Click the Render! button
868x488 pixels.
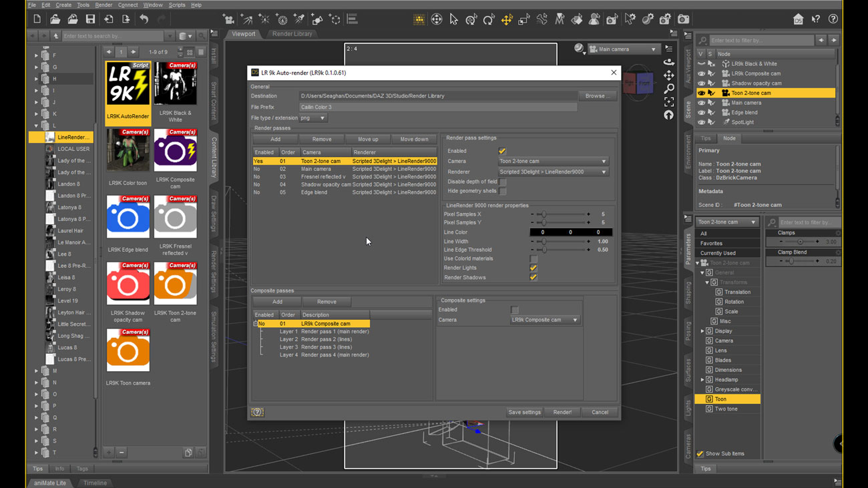click(562, 413)
